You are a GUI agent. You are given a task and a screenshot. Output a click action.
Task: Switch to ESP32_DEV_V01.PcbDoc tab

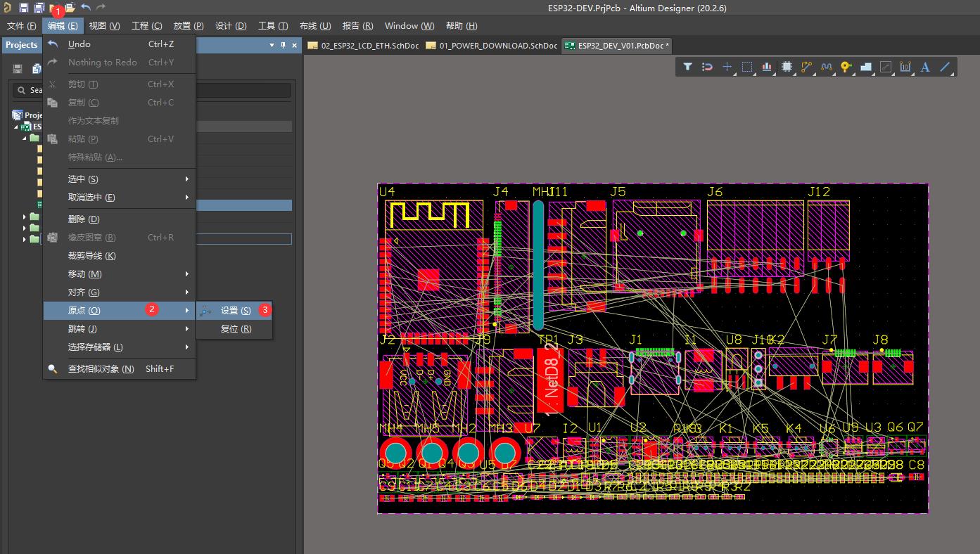pos(618,46)
